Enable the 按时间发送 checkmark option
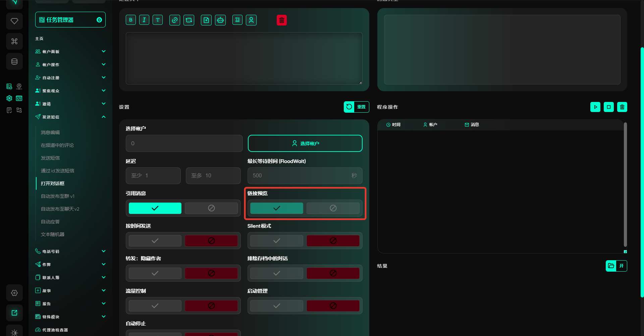Screen dimensions: 644x336 (155, 241)
